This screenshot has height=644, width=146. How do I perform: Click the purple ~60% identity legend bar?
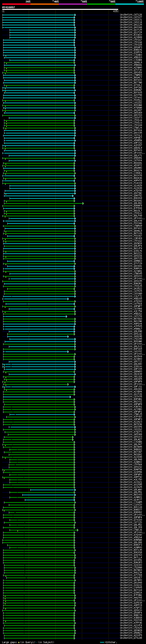coord(73,4)
